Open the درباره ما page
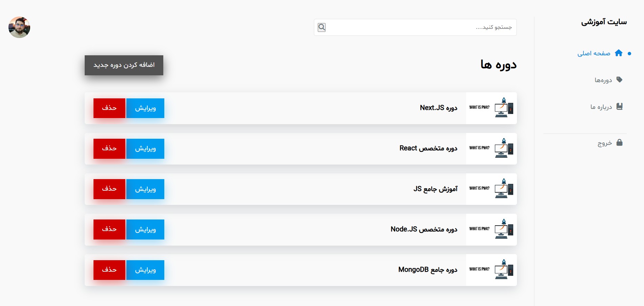Image resolution: width=644 pixels, height=306 pixels. click(x=600, y=106)
